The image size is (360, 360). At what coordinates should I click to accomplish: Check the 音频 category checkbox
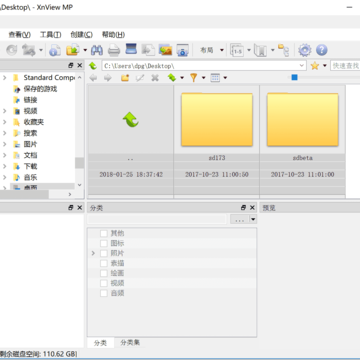tap(104, 293)
